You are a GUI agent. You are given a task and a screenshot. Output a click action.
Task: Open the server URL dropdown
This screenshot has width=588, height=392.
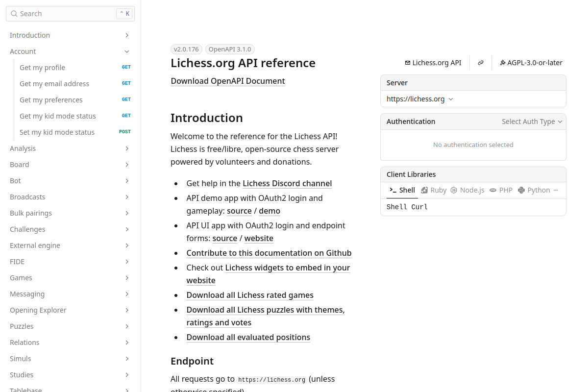[x=420, y=99]
